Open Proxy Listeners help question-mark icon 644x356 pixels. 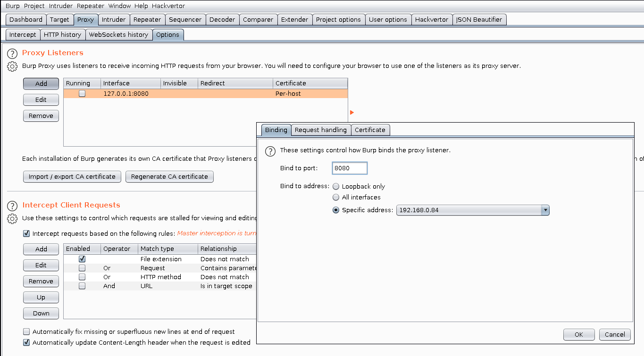pyautogui.click(x=12, y=53)
